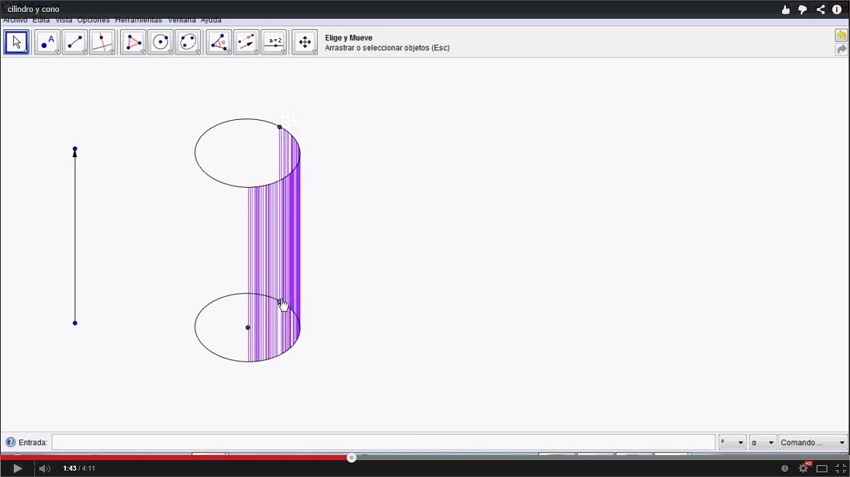The width and height of the screenshot is (850, 477).
Task: Select the Perpendicular Line tool
Action: point(102,42)
